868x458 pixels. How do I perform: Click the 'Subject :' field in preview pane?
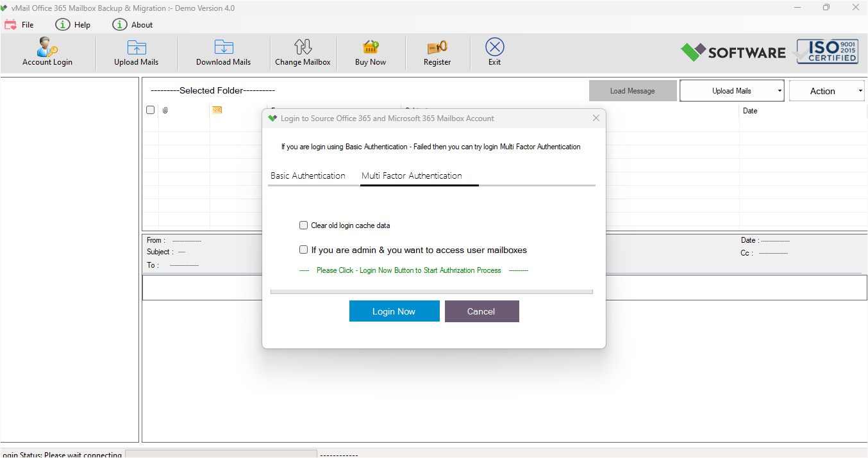click(x=166, y=252)
